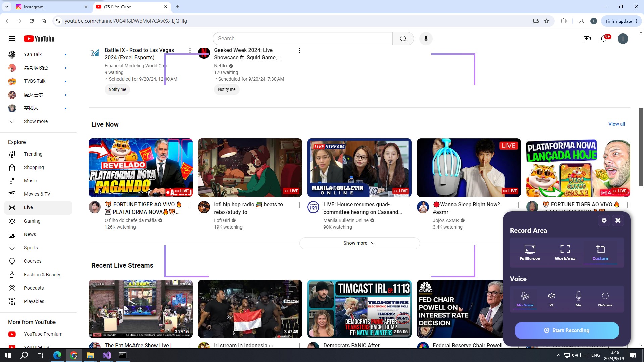
Task: Click Start Recording button
Action: click(567, 330)
